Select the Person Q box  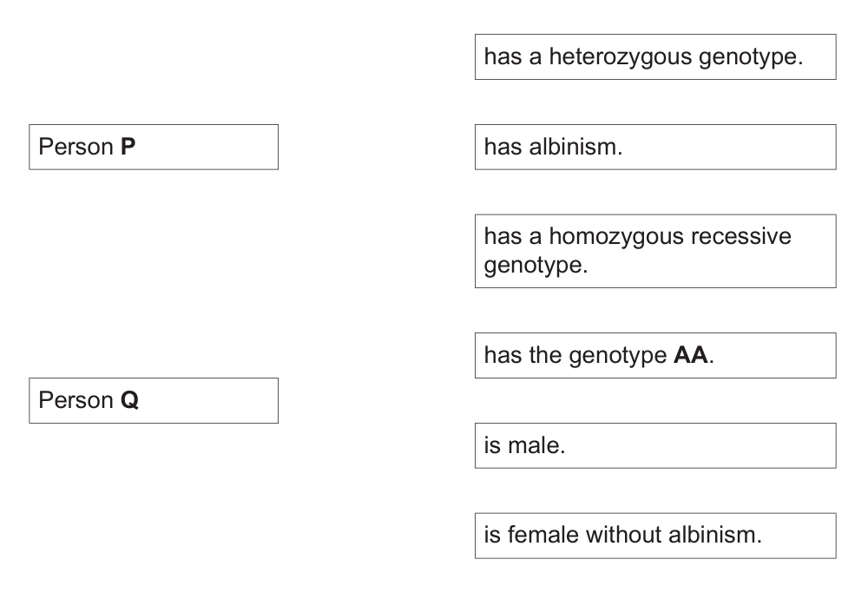(154, 400)
